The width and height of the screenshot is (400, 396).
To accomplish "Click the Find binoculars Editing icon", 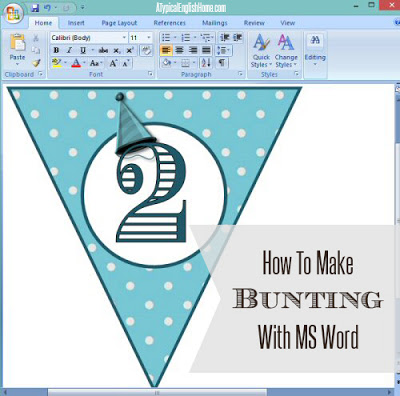I will (x=315, y=41).
